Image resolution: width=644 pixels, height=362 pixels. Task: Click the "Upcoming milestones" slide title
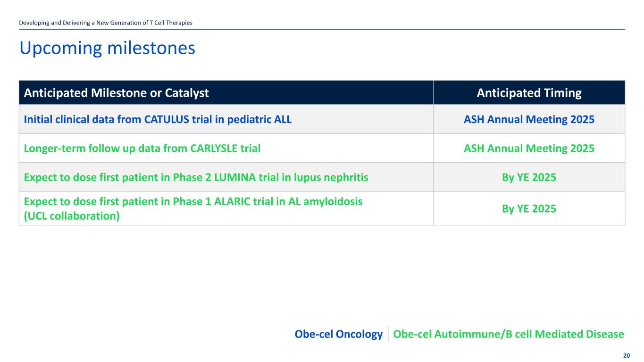click(107, 48)
